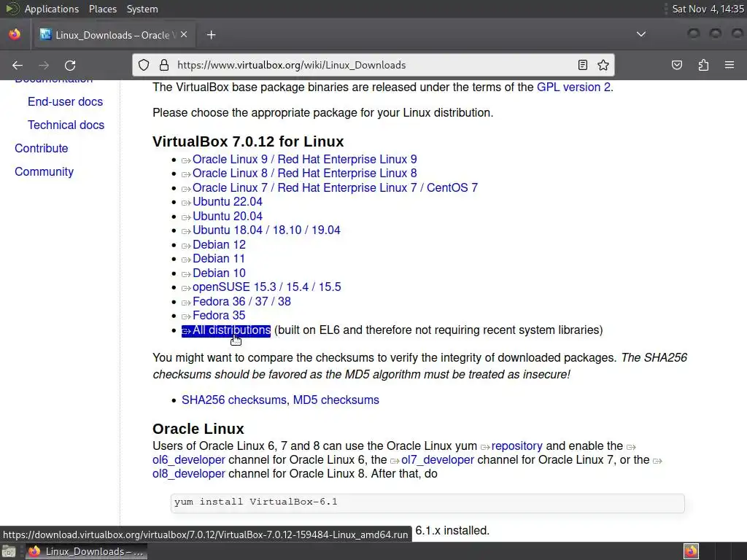Switch to Linux_Downloads taskbar window button
The height and width of the screenshot is (560, 747).
tap(86, 551)
